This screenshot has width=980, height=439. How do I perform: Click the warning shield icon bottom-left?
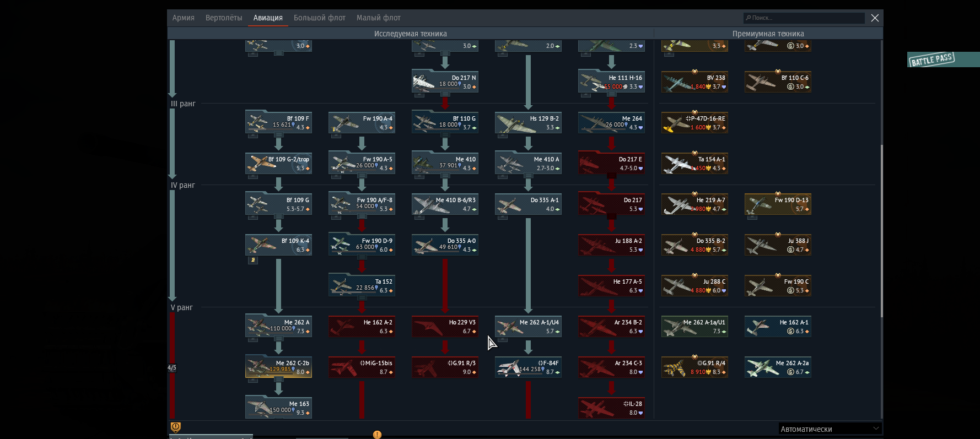click(176, 427)
